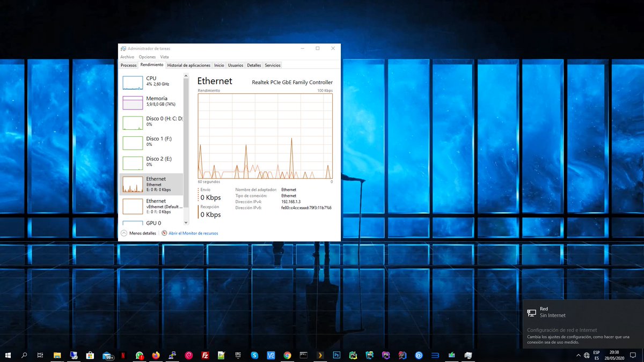Switch to Historial de aplicaciones tab
Screen dimensions: 644x362
[189, 65]
